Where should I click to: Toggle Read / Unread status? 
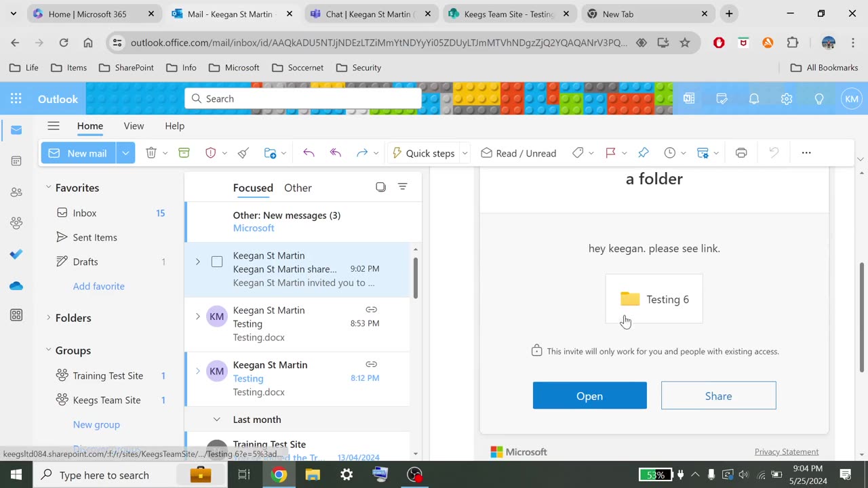[x=519, y=153]
